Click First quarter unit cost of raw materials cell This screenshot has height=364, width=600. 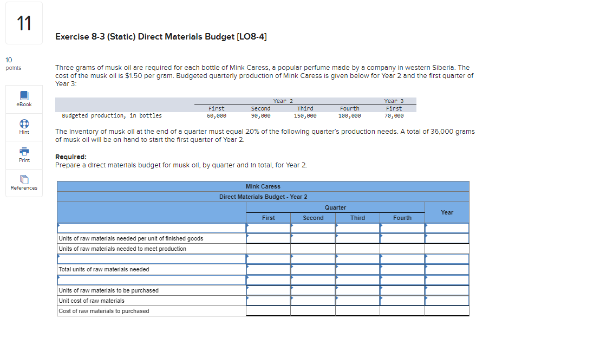coord(268,300)
